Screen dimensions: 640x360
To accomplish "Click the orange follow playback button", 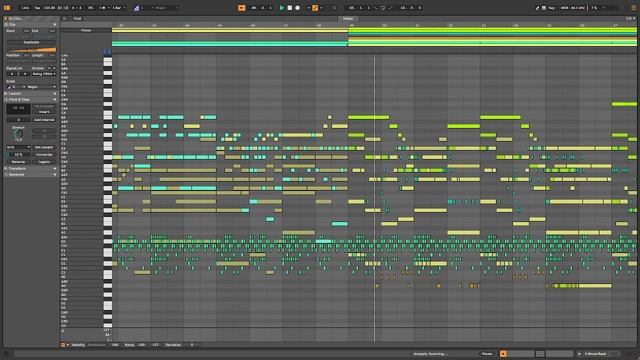I will coord(242,8).
